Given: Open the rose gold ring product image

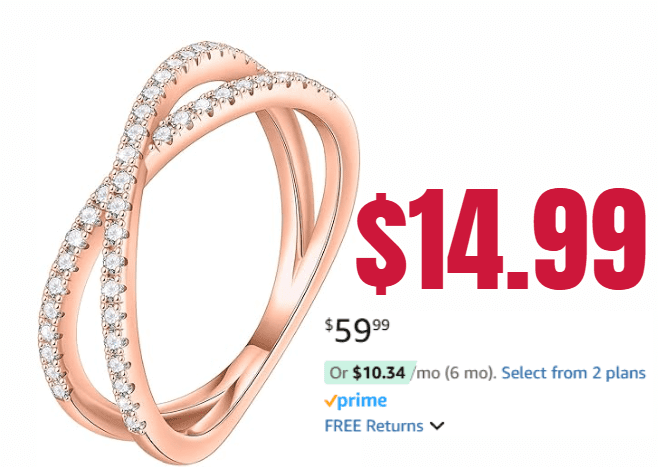Looking at the screenshot, I should point(201,253).
